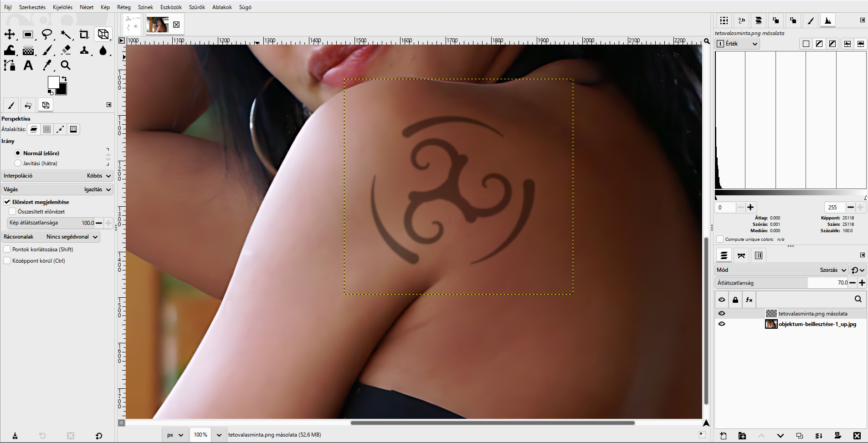Select the Zoom magnifier tool
Screen dimensions: 868x443
tap(66, 66)
